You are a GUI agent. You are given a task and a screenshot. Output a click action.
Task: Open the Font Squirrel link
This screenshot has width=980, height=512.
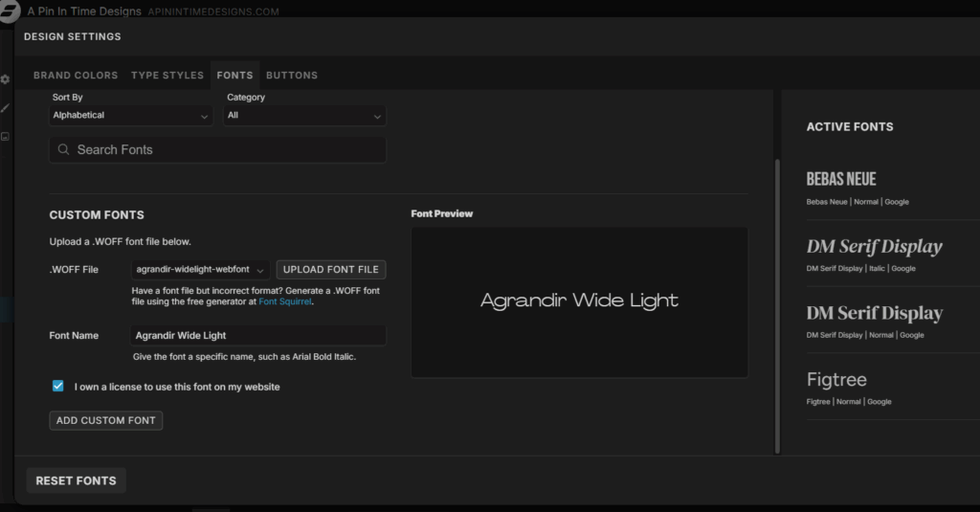[x=285, y=301]
